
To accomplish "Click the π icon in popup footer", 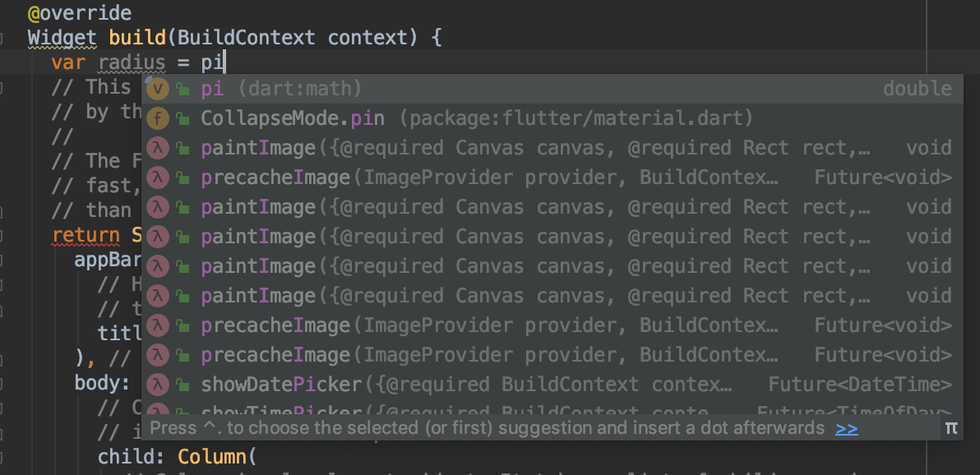I will click(951, 428).
